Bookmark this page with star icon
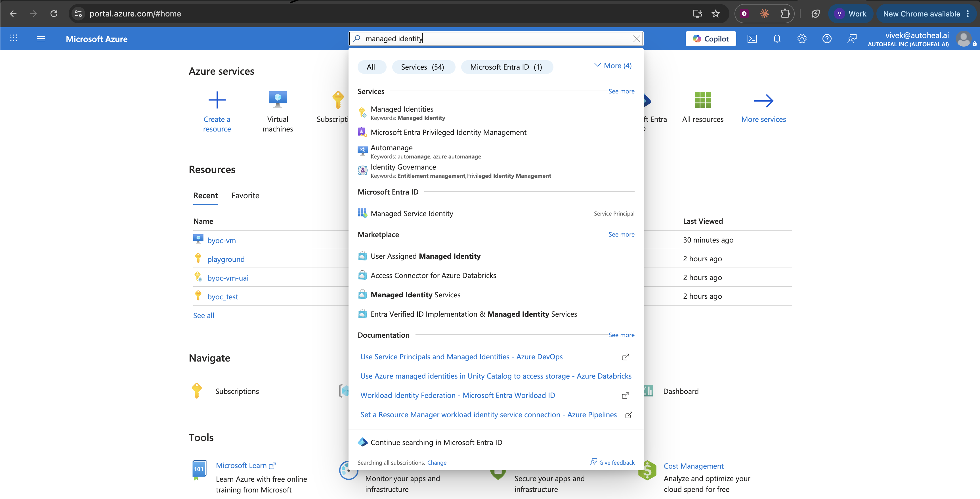Image resolution: width=980 pixels, height=499 pixels. pos(715,14)
